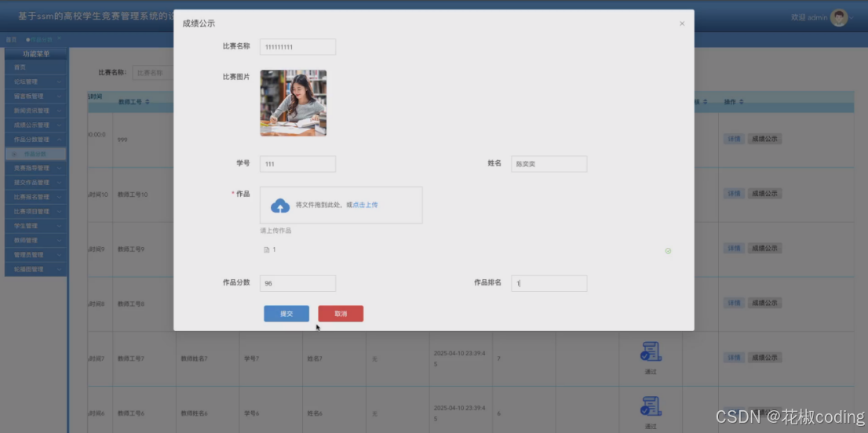Open 学生管理 in the sidebar
868x433 pixels.
click(x=36, y=226)
